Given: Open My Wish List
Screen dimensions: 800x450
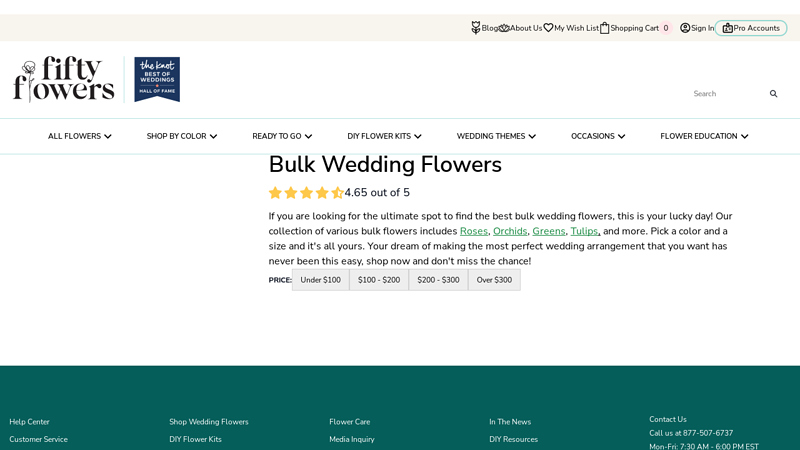Looking at the screenshot, I should tap(577, 28).
